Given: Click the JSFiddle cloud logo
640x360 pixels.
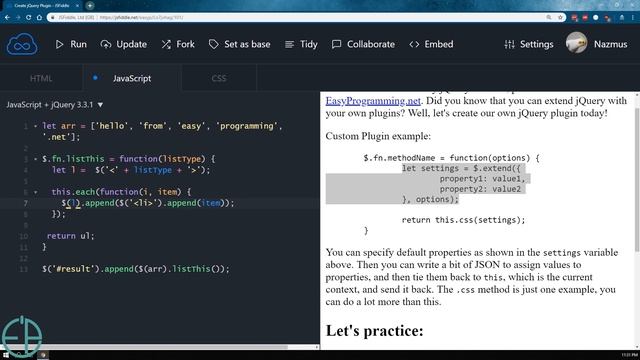Looking at the screenshot, I should 22,44.
